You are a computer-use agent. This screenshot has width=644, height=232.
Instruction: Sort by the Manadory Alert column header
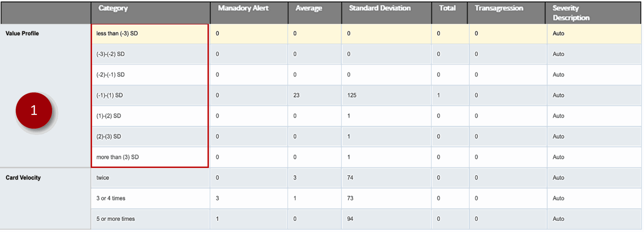(243, 8)
